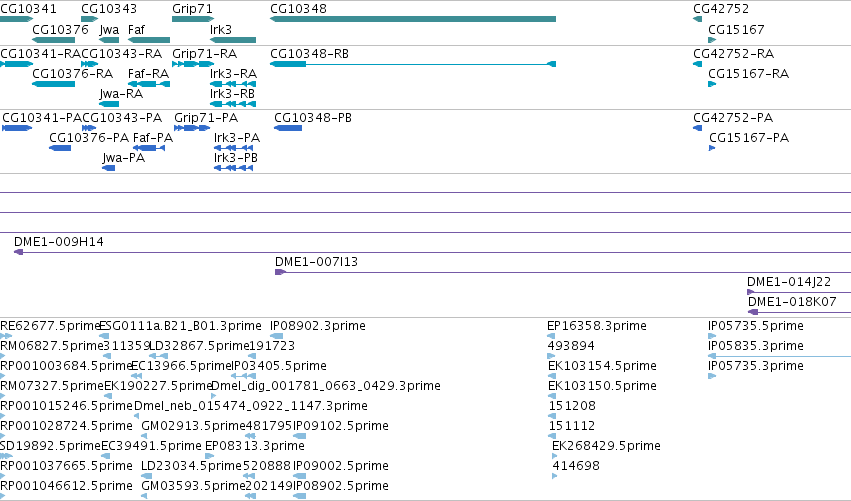Click the RP001046612.5prime EST label
This screenshot has height=501, width=851.
[x=66, y=486]
